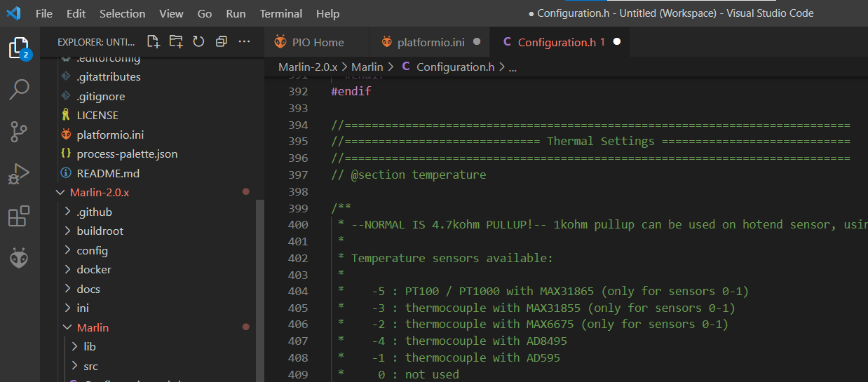868x382 pixels.
Task: Click New Folder icon in Explorer header
Action: pos(175,42)
